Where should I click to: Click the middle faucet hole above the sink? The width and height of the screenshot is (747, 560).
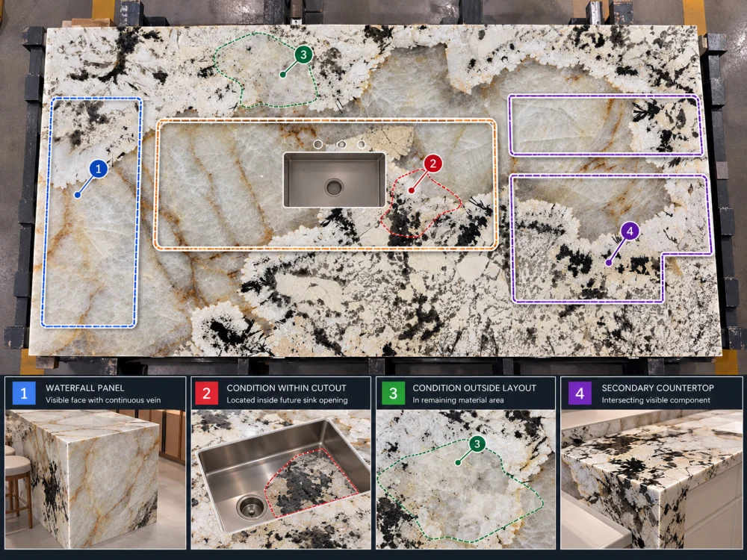[x=341, y=144]
